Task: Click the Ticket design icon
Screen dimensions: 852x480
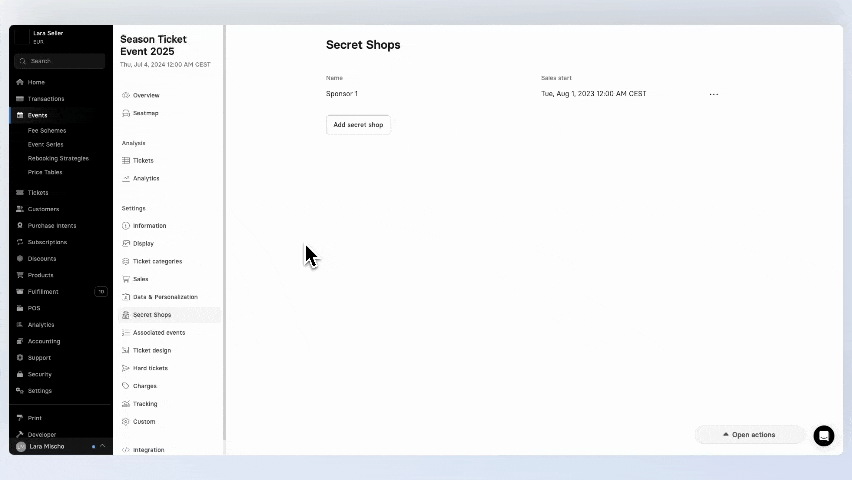Action: [126, 350]
